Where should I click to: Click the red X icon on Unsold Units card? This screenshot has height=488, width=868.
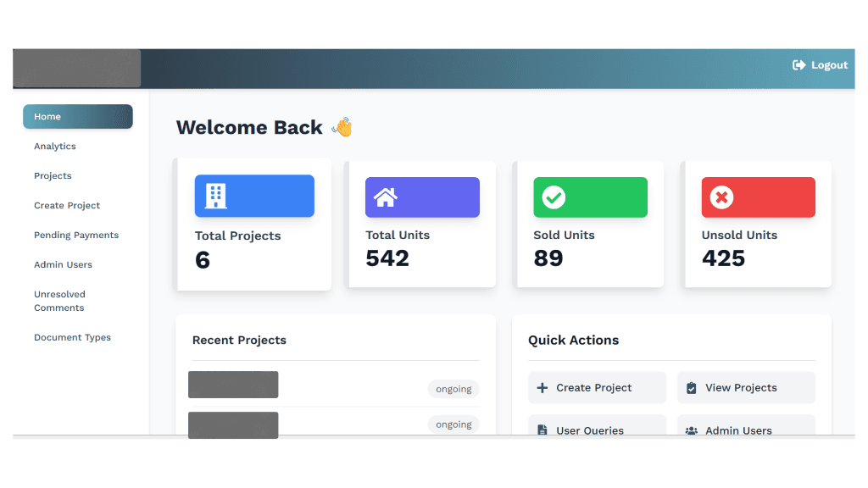point(721,197)
